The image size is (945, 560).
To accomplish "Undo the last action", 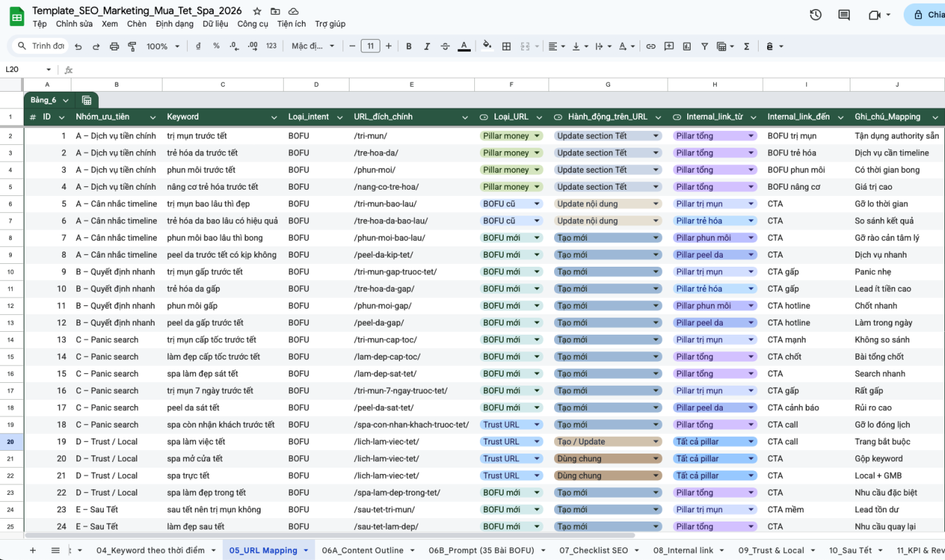I will click(x=78, y=46).
